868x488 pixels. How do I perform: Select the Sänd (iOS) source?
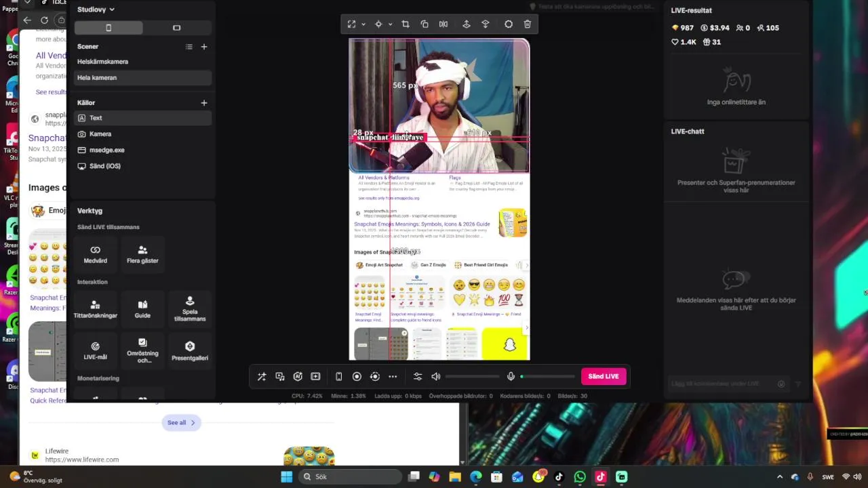point(142,166)
